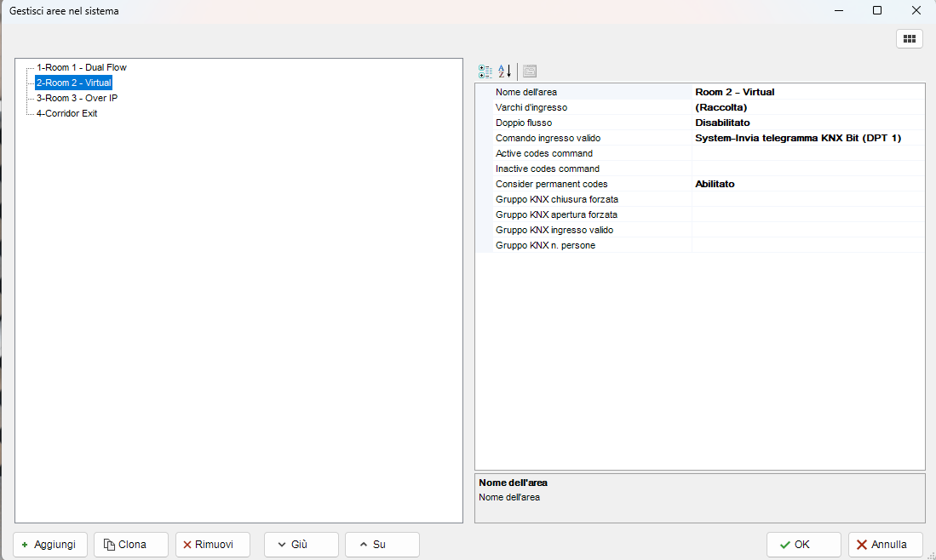
Task: Toggle the Doppio flusso Disabilitato value
Action: coord(807,123)
